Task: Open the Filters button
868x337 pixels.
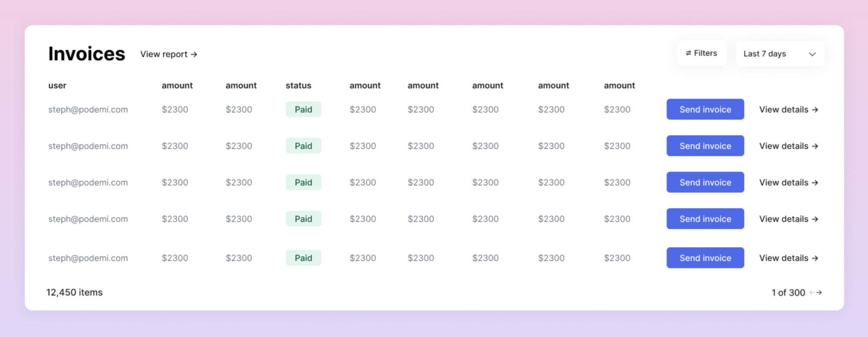Action: click(701, 53)
